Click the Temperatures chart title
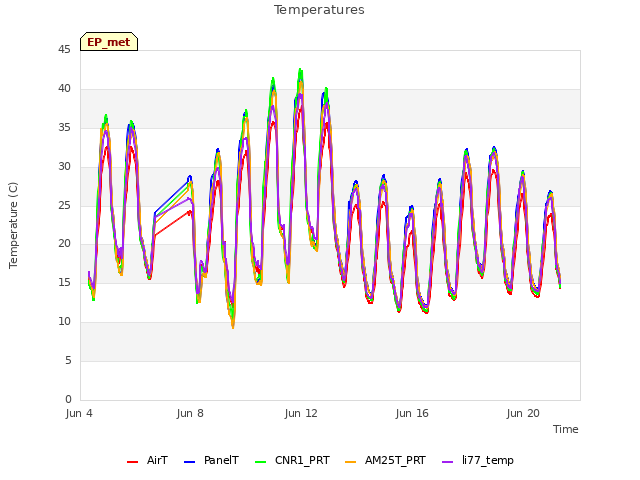 (319, 10)
